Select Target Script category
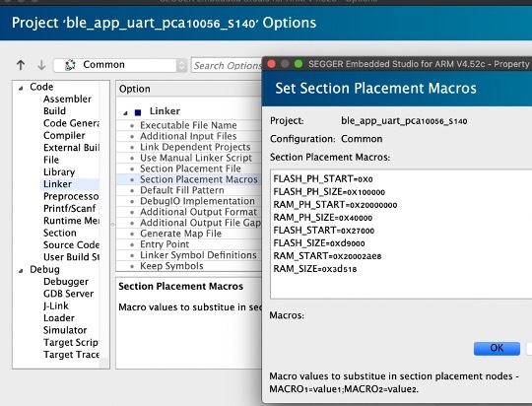 click(x=71, y=343)
